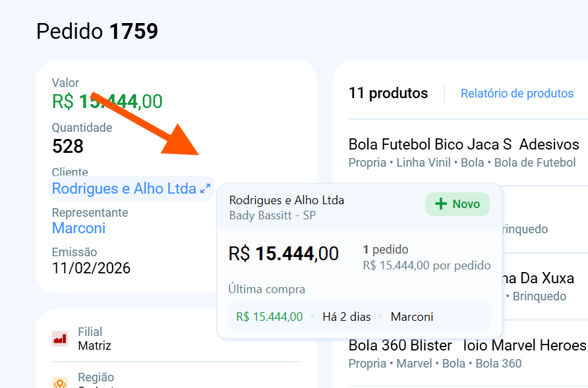Select the Bola Futebol Bico Jaca S Adesivos product
The image size is (588, 388).
point(463,144)
